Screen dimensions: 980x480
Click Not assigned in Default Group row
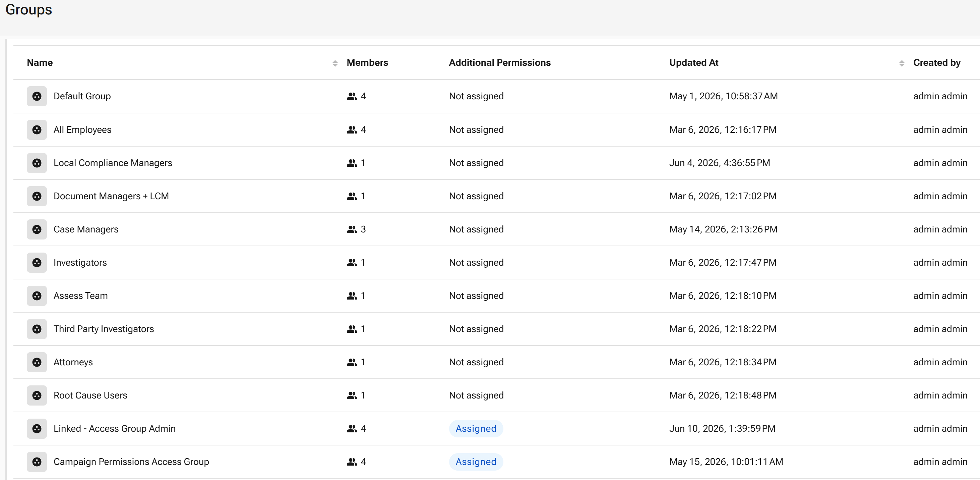point(476,96)
